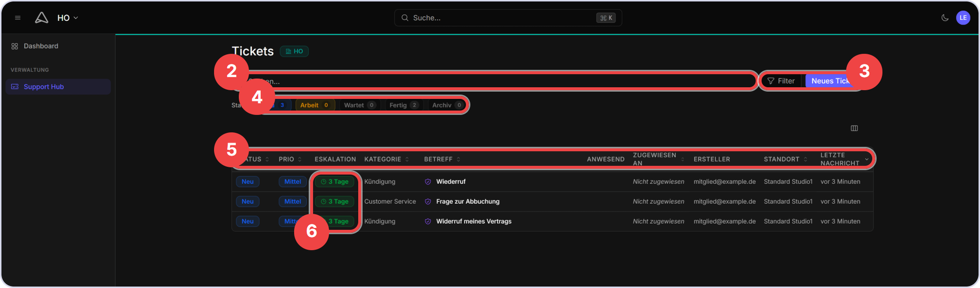Click Neu badge in Wiederruf row

[248, 182]
